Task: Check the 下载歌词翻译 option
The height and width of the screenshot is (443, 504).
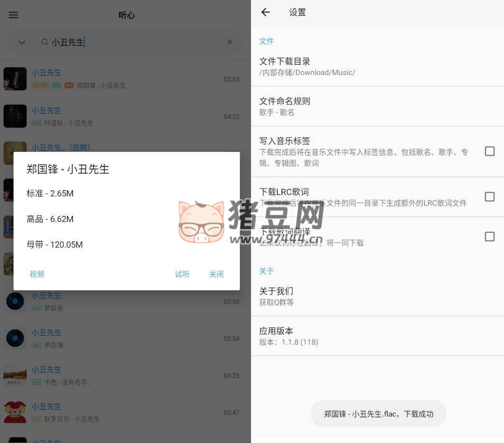Action: [x=489, y=236]
